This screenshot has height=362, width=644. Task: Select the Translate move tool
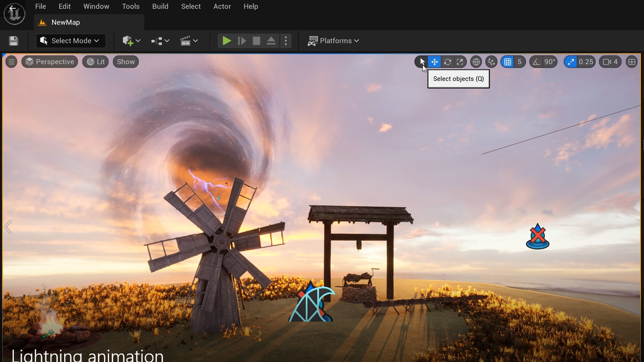tap(434, 62)
